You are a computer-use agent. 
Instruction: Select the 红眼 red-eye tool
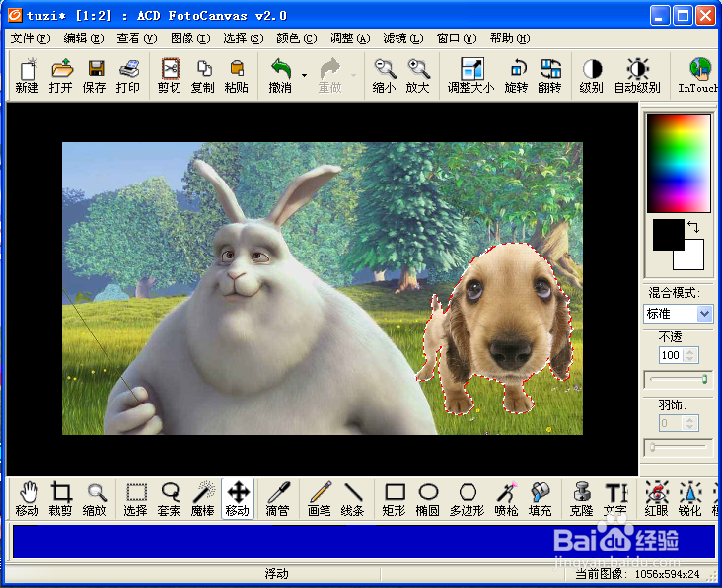pos(657,499)
